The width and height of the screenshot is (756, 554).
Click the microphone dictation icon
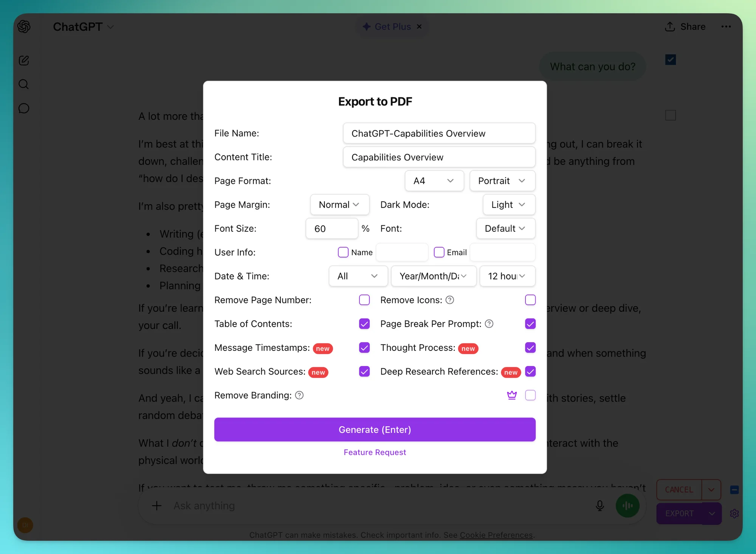(x=600, y=506)
